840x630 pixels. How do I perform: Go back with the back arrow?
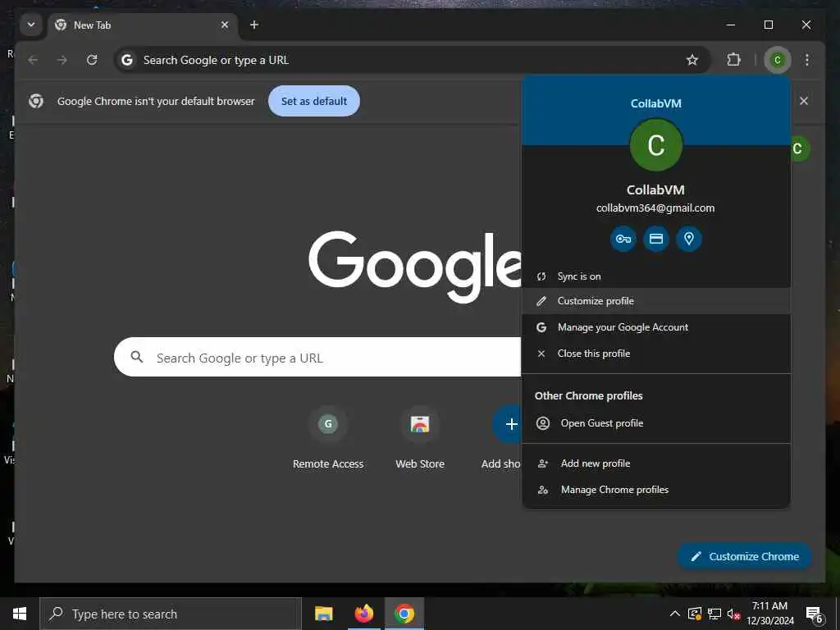pyautogui.click(x=33, y=60)
